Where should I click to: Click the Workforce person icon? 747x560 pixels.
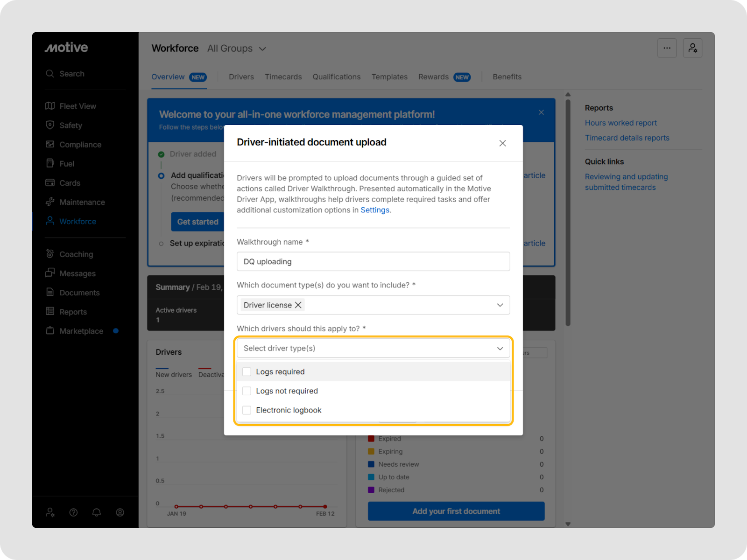point(50,221)
